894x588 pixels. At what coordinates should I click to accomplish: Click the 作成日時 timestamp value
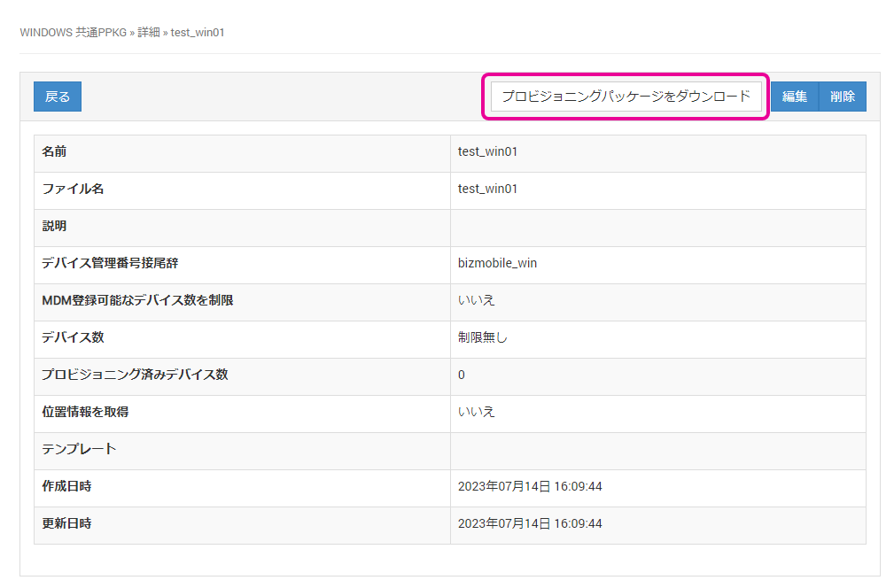click(x=530, y=486)
